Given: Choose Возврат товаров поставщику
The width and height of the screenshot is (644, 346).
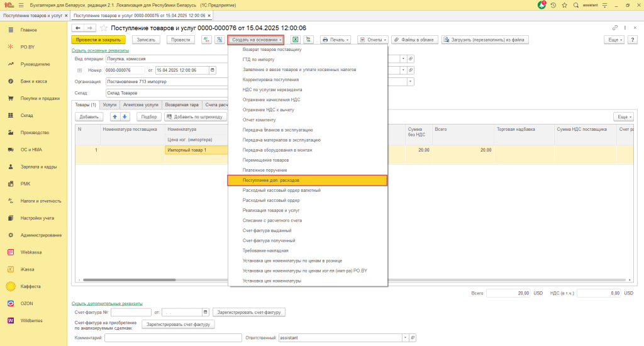Looking at the screenshot, I should [x=308, y=49].
